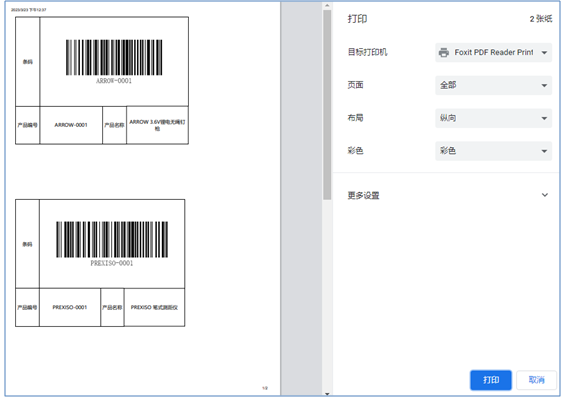Click the arrow of the Foxit printer dropdown
The image size is (562, 398).
click(544, 53)
